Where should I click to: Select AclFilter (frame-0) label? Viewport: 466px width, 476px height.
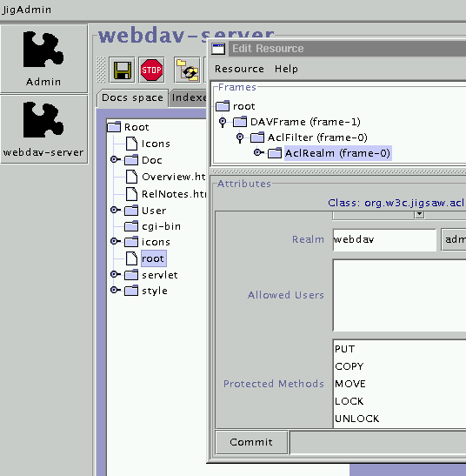click(x=317, y=137)
